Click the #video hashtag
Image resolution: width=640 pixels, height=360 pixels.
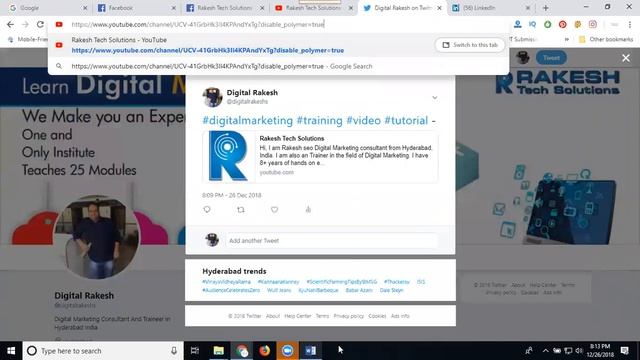[364, 120]
